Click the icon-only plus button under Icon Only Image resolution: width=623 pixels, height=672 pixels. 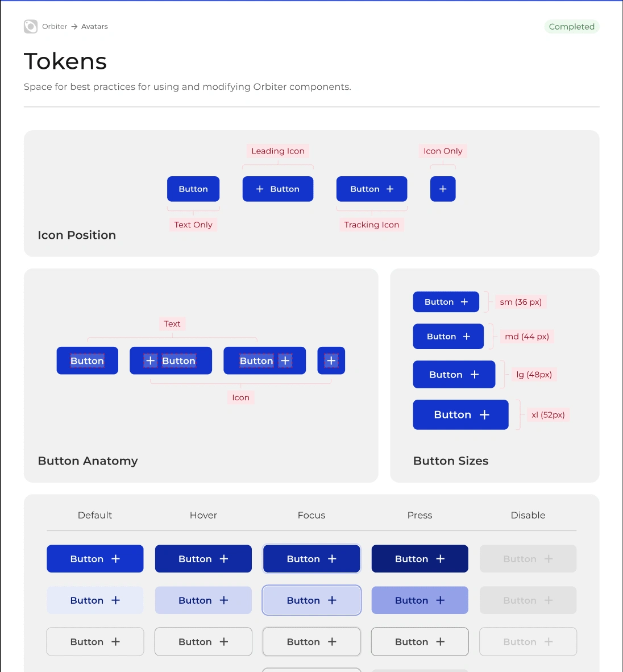coord(443,189)
